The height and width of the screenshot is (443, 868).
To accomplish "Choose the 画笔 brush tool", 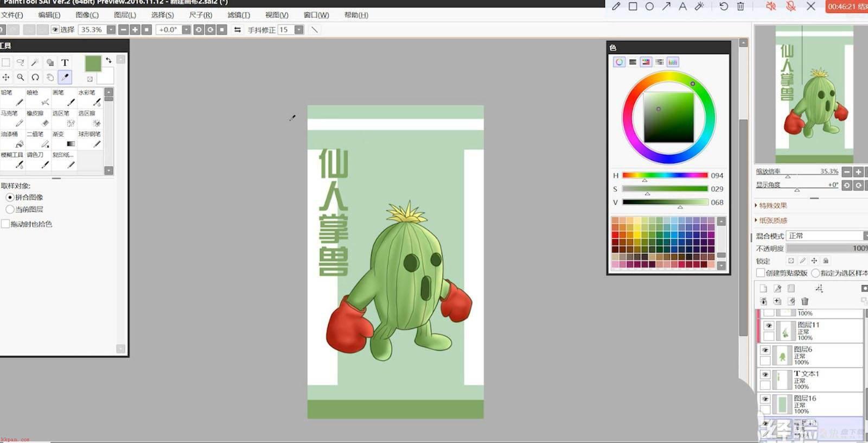I will pyautogui.click(x=64, y=98).
